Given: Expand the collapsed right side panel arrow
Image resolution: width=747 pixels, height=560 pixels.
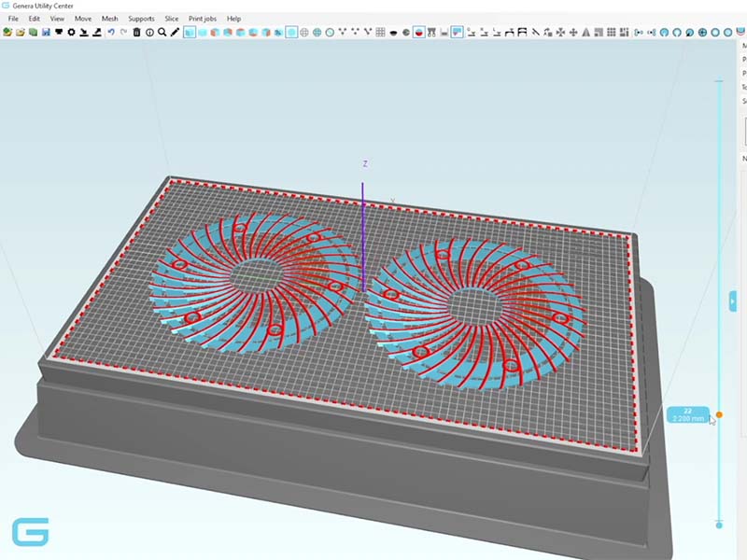Looking at the screenshot, I should point(733,301).
